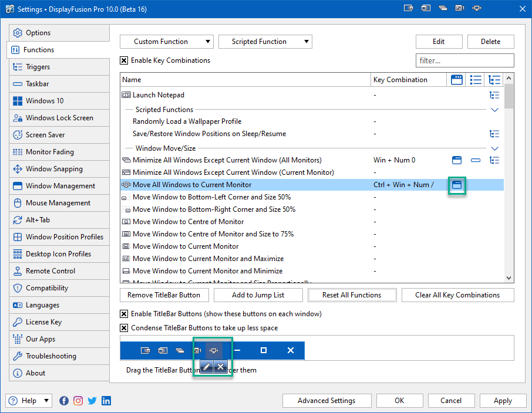The width and height of the screenshot is (532, 413).
Task: Click the Key Combination column header
Action: tap(409, 80)
